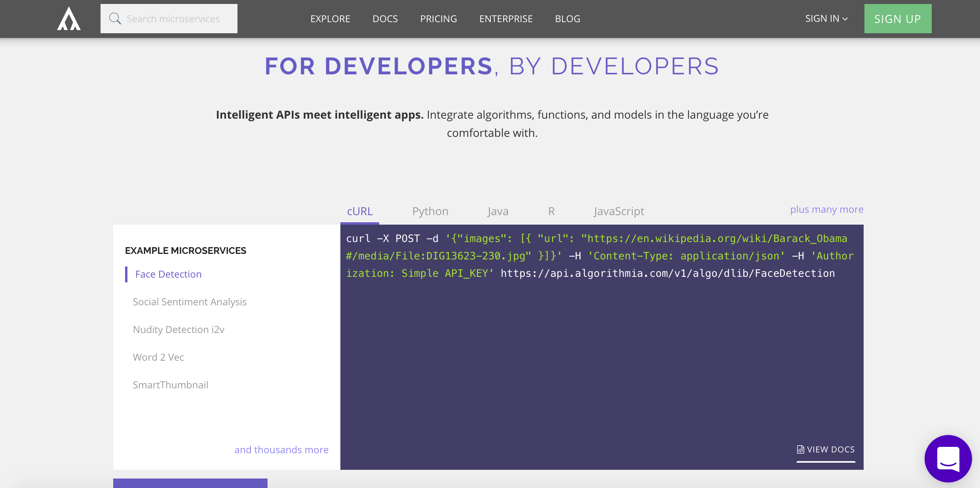
Task: Select Nudity Detection i2v example
Action: point(179,329)
